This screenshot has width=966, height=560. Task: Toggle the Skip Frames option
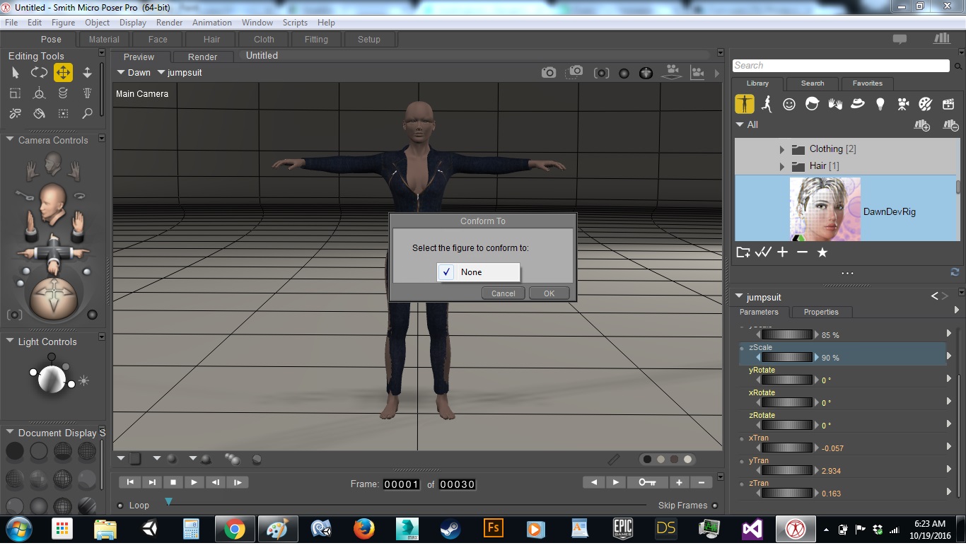pos(715,506)
